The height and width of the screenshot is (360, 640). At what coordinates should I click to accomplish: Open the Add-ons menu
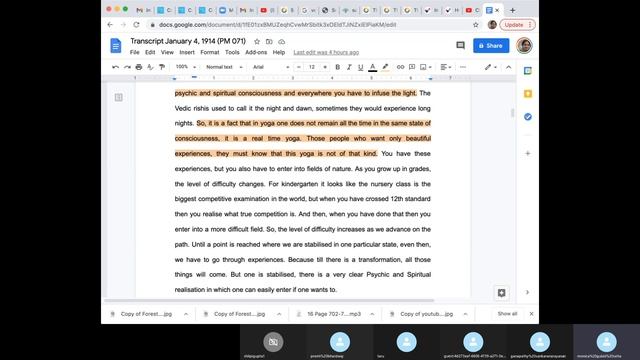coord(256,52)
